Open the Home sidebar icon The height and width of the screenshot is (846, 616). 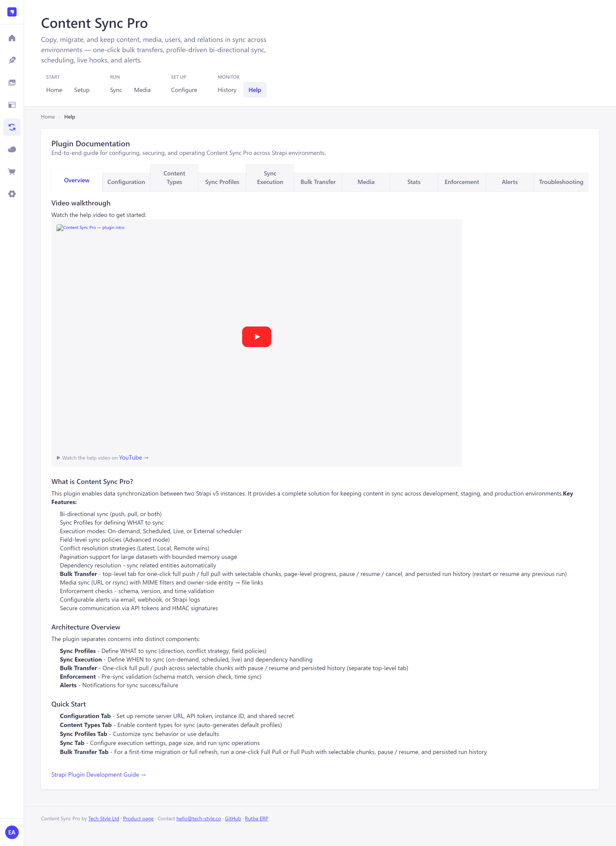pos(12,38)
